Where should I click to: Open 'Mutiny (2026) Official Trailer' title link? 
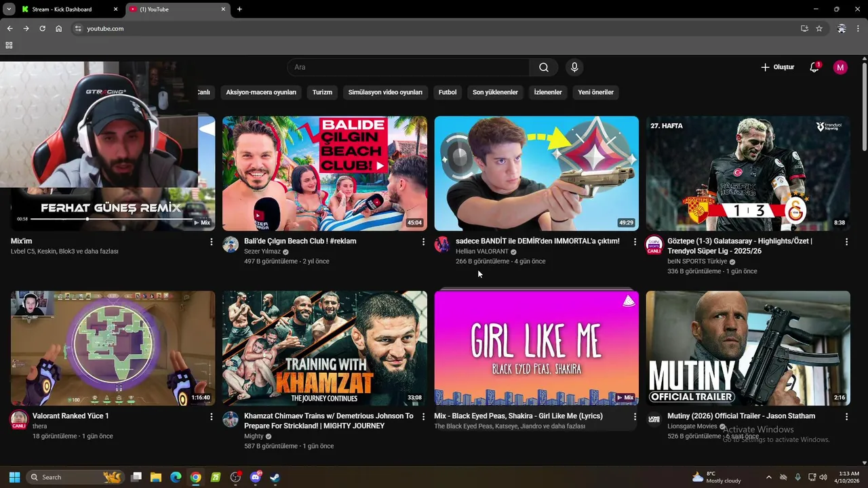click(x=741, y=416)
